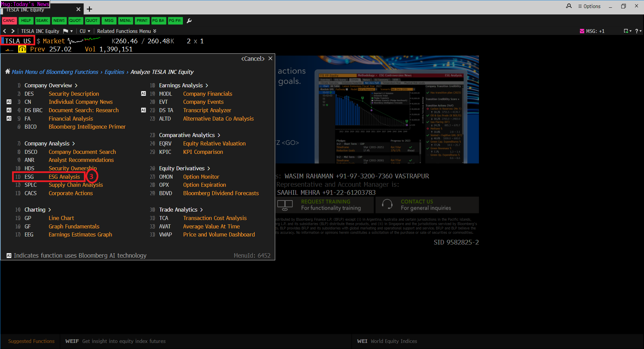The width and height of the screenshot is (644, 349).
Task: Click the green HELP button
Action: 26,20
